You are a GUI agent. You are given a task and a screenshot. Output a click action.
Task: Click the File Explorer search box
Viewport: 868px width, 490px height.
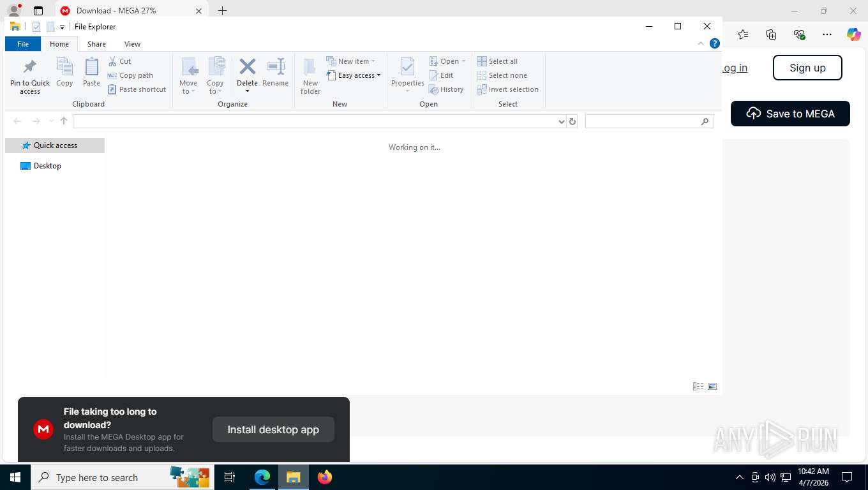coord(649,121)
